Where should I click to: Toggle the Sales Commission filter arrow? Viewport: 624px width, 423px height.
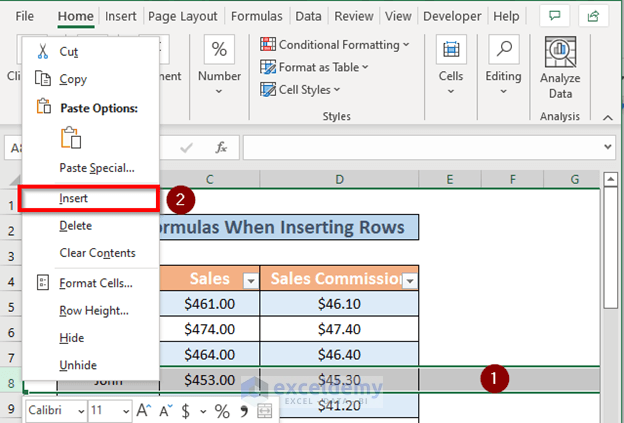point(408,281)
